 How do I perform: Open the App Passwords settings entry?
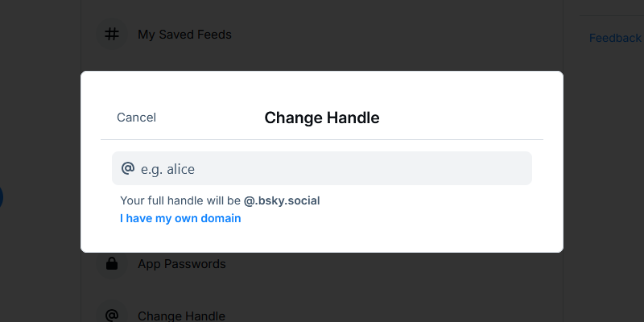click(x=181, y=264)
